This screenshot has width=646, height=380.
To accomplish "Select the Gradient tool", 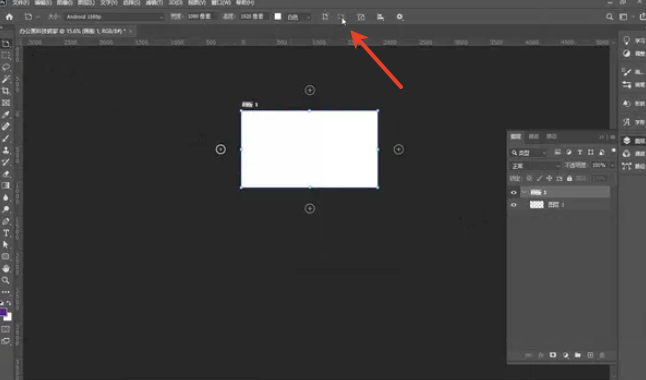I will [x=6, y=186].
